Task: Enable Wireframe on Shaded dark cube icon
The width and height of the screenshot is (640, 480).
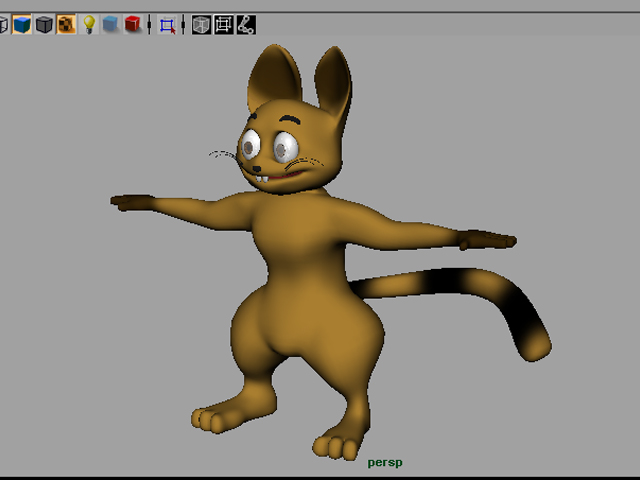Action: (x=44, y=24)
